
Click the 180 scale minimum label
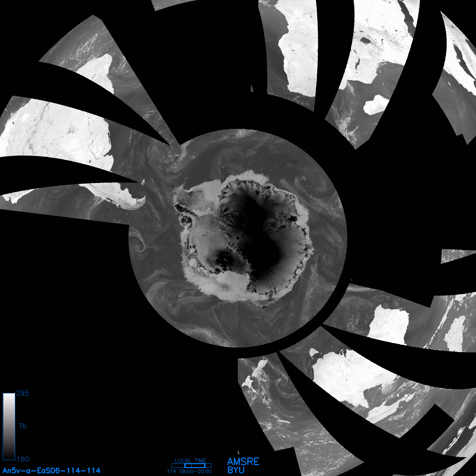pyautogui.click(x=22, y=459)
